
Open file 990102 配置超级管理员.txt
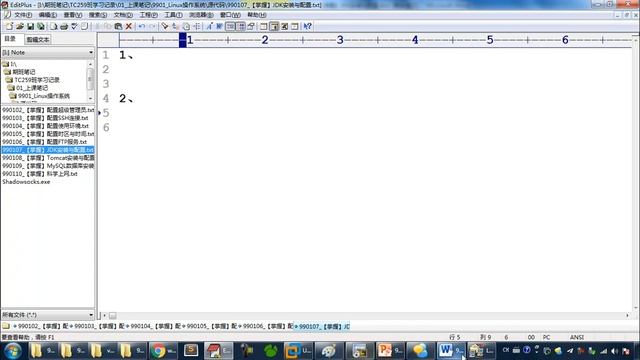(48, 110)
